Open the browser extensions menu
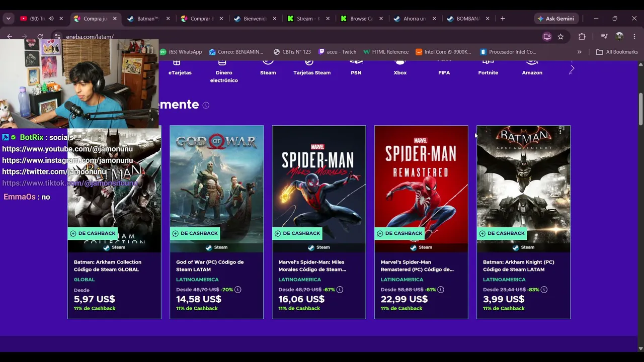This screenshot has height=362, width=644. [x=582, y=37]
